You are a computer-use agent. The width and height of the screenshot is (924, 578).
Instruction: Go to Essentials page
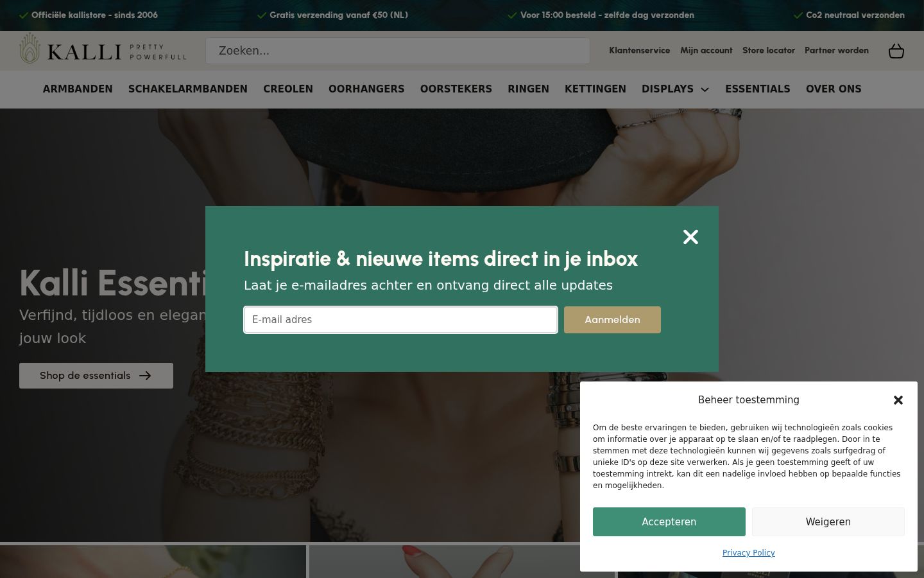[x=758, y=89]
